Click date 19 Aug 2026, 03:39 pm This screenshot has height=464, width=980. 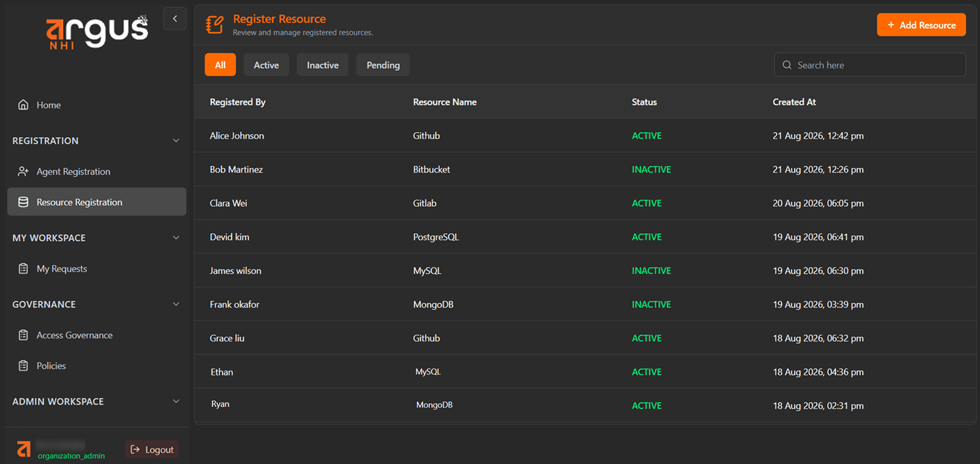click(818, 304)
